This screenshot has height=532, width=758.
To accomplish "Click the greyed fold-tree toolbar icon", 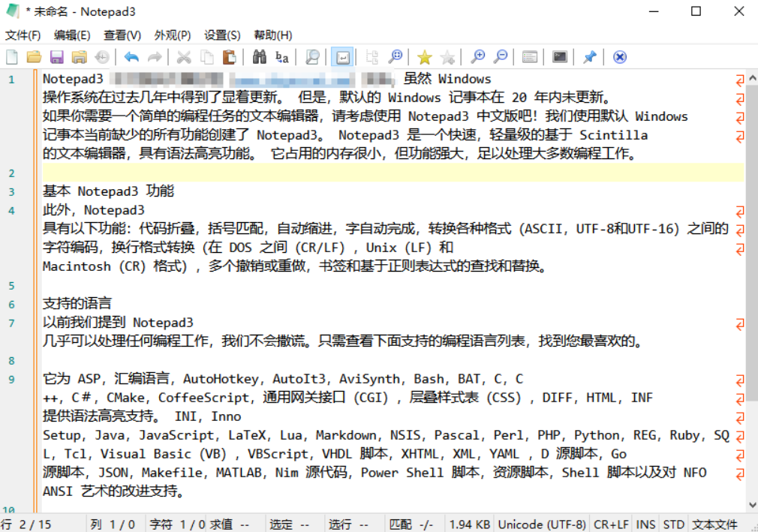I will point(371,57).
